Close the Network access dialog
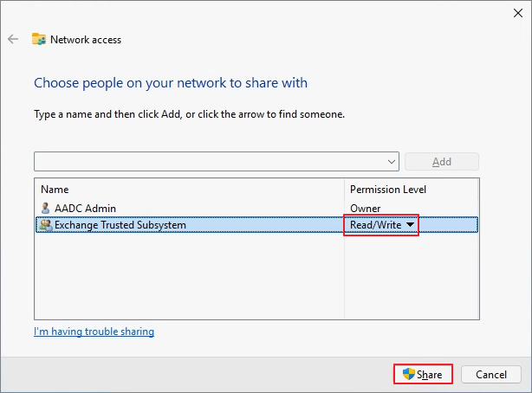The image size is (532, 393). coord(518,13)
